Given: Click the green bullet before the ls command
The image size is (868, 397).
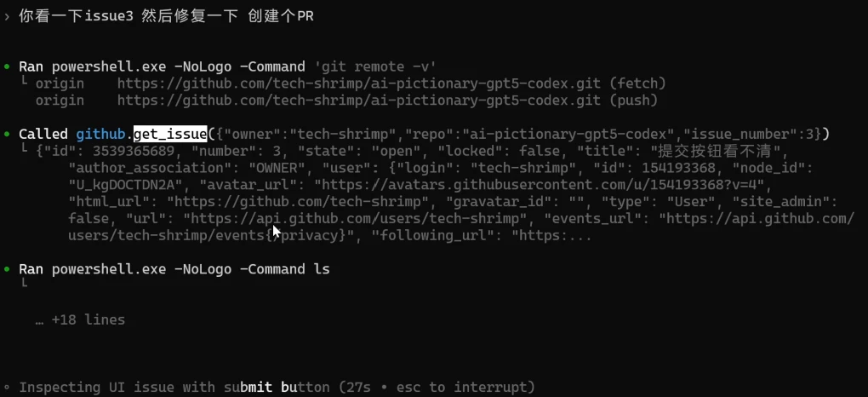Looking at the screenshot, I should click(7, 269).
